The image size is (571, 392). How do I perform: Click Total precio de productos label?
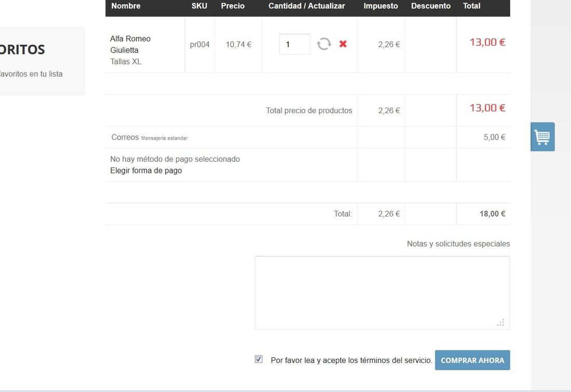(x=309, y=111)
